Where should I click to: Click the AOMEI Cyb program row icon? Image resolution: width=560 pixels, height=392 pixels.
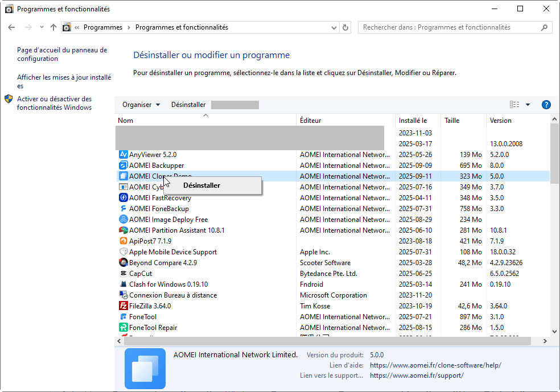123,187
